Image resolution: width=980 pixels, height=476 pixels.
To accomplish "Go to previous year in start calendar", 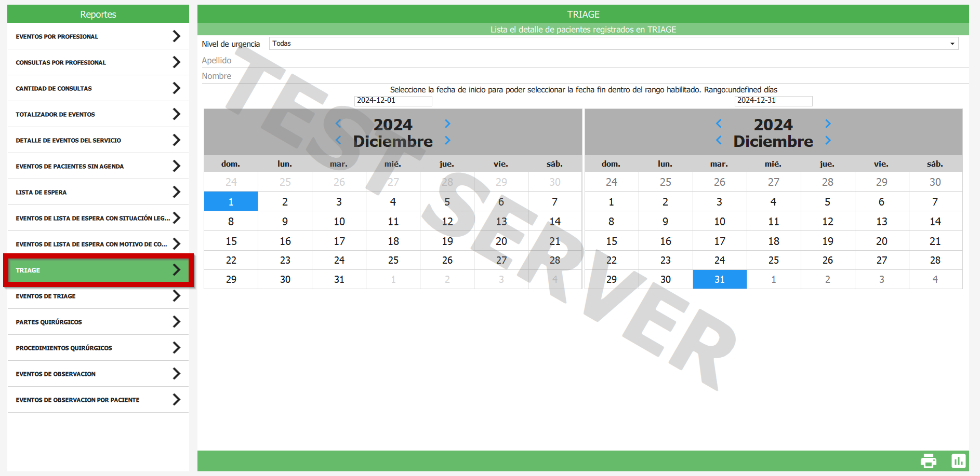I will coord(338,124).
